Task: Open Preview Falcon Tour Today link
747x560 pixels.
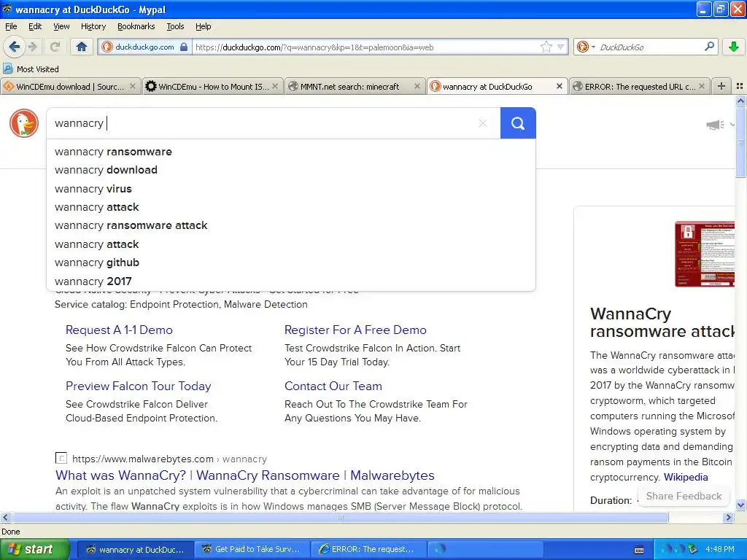Action: [x=138, y=386]
